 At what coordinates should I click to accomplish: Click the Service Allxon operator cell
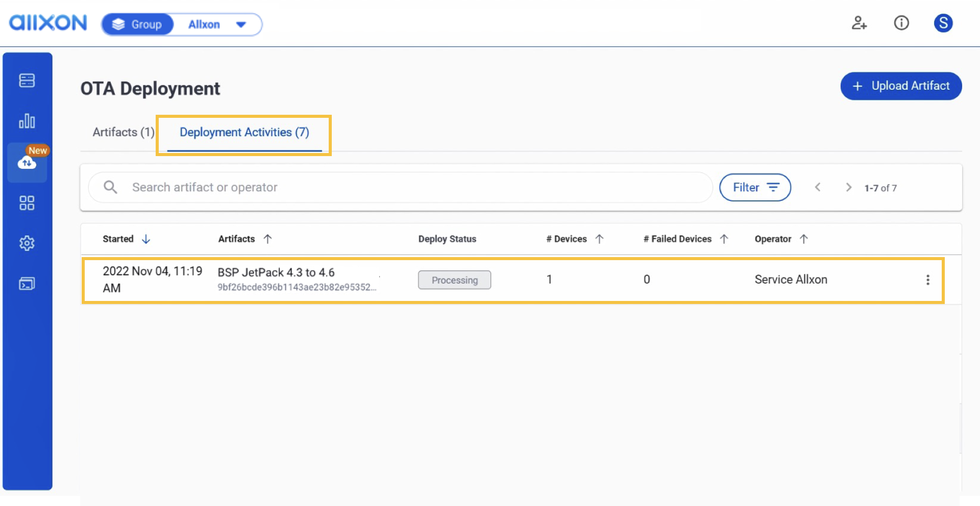point(791,280)
